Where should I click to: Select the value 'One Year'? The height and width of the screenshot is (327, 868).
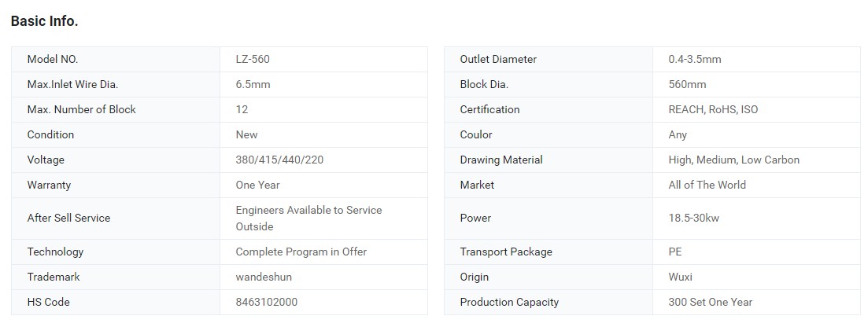coord(257,186)
